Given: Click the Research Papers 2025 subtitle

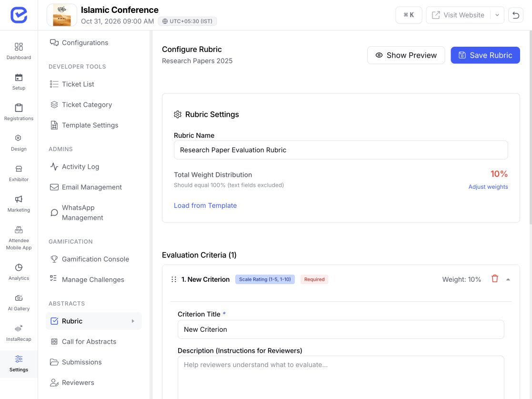Looking at the screenshot, I should pos(197,61).
